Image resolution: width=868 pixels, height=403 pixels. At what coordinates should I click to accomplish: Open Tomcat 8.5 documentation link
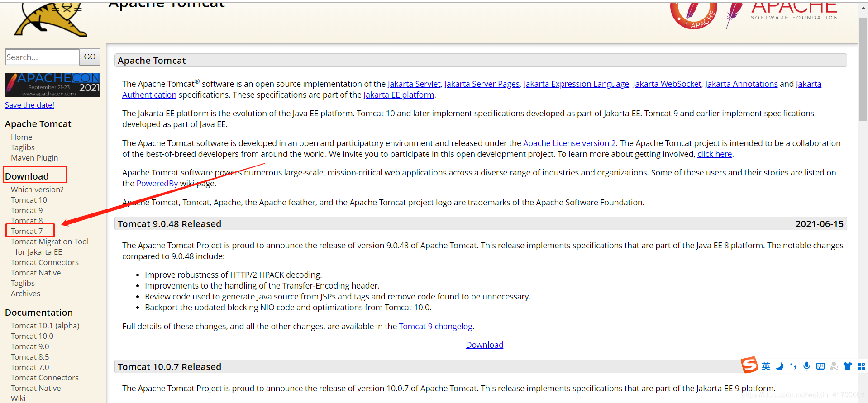coord(30,357)
